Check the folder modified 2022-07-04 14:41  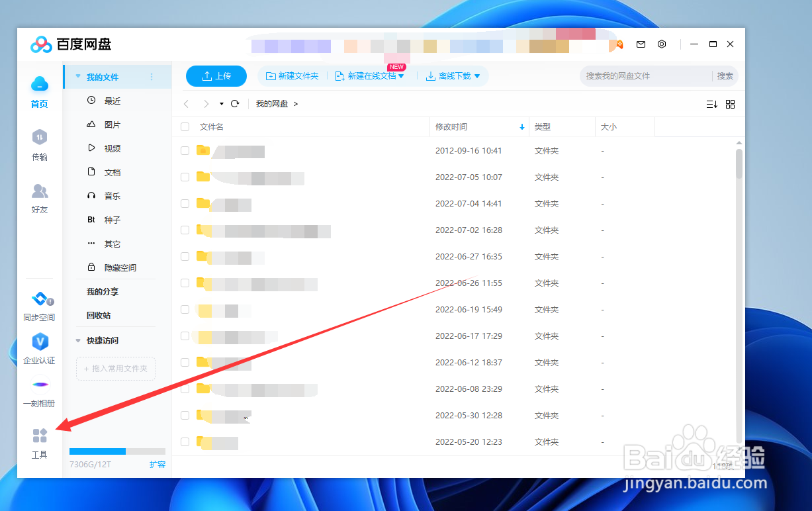pos(185,203)
